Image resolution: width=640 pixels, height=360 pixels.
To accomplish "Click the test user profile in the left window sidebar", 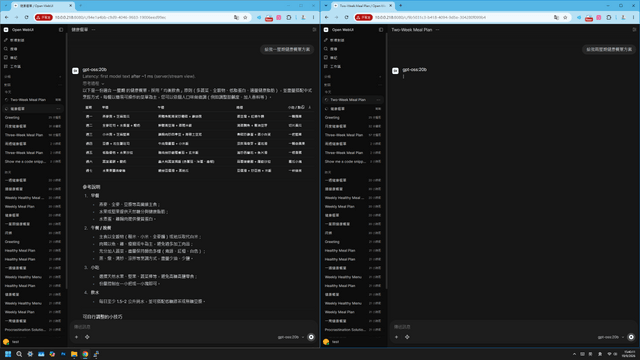I will click(x=11, y=342).
